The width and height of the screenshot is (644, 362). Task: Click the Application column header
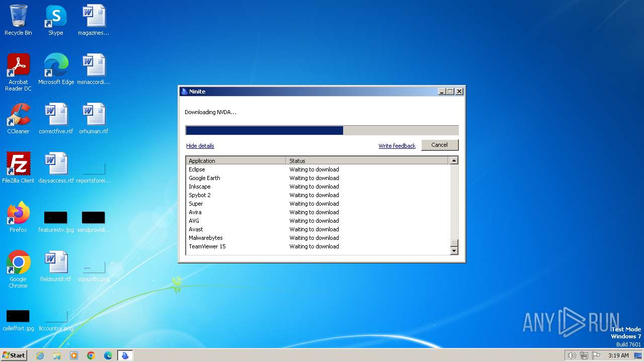click(x=236, y=161)
